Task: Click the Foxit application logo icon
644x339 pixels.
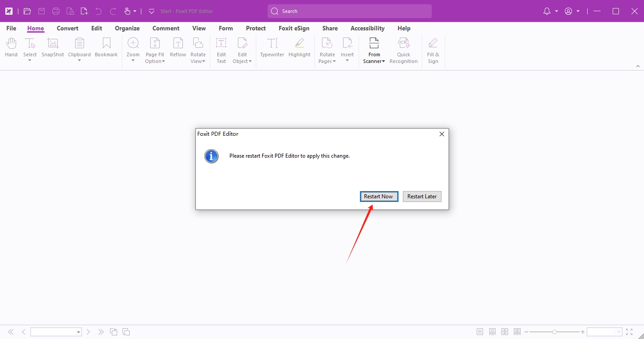Action: [8, 11]
